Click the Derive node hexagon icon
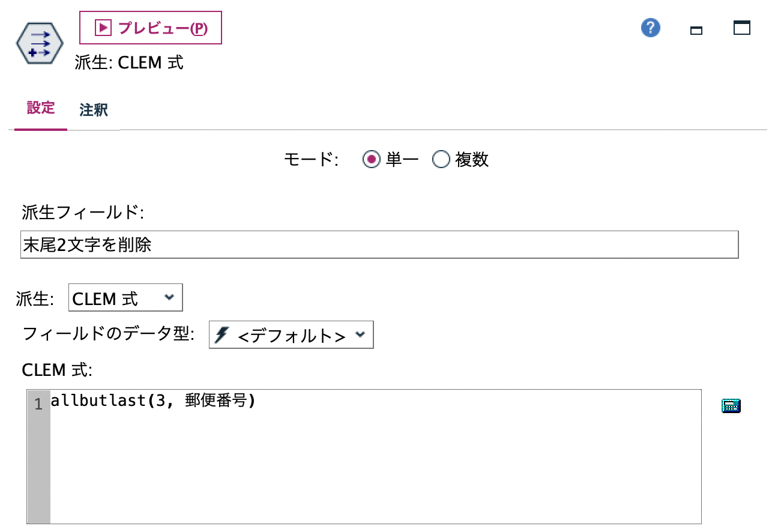Screen dimensions: 772x532 (41, 42)
